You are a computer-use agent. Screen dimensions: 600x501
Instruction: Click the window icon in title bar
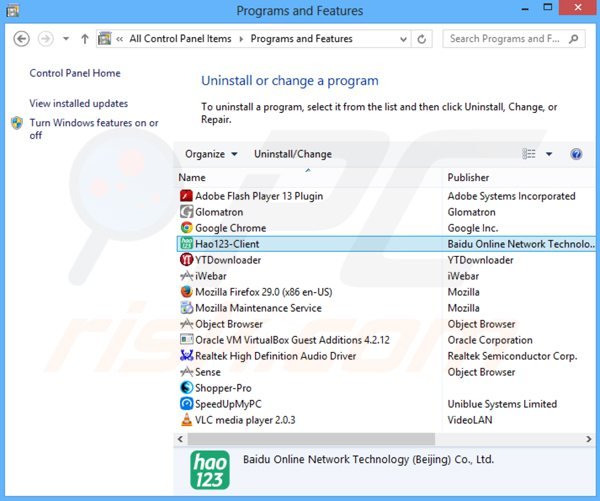[x=12, y=10]
